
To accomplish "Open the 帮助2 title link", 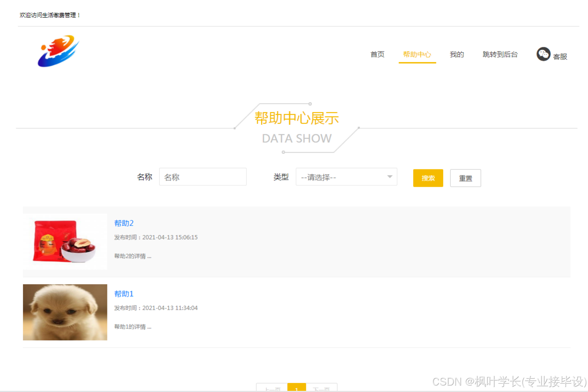I will tap(124, 223).
